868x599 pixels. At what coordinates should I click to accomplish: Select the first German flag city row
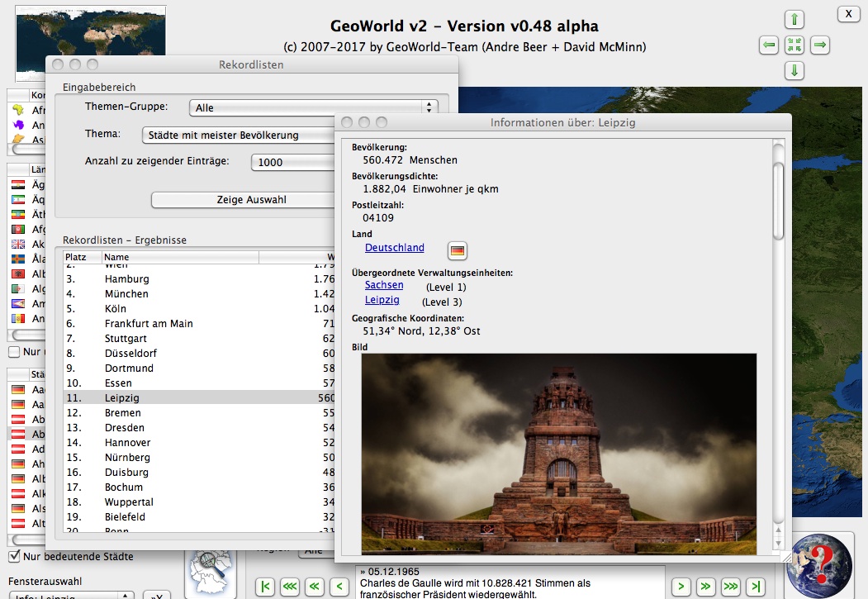pos(26,389)
